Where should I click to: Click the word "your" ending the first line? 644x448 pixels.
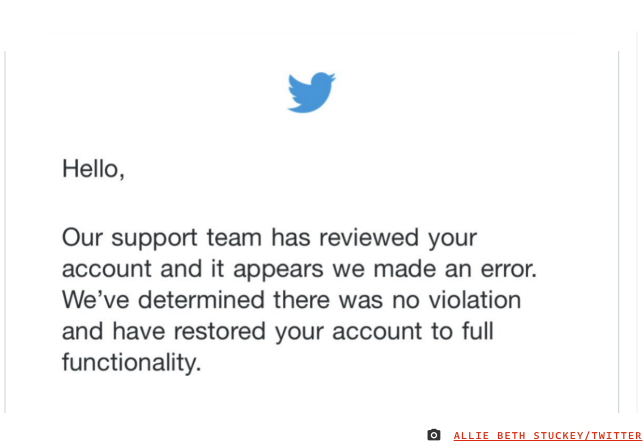(452, 239)
